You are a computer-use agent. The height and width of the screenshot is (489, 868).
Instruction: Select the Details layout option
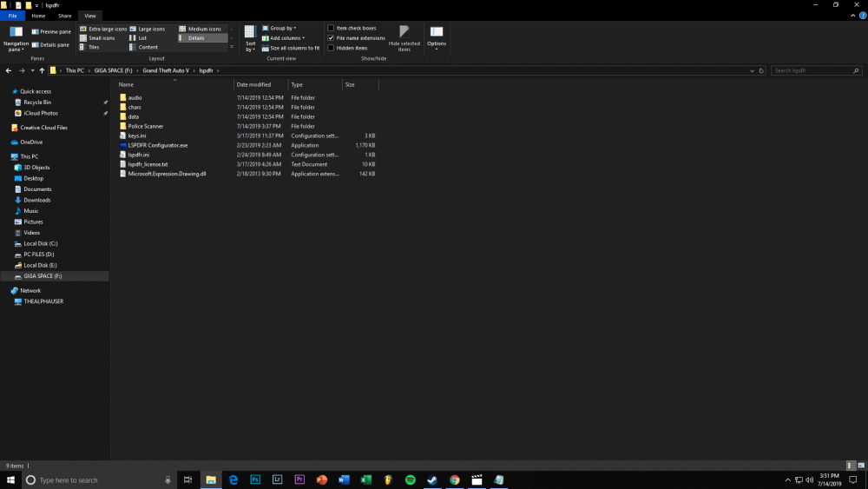pos(202,38)
